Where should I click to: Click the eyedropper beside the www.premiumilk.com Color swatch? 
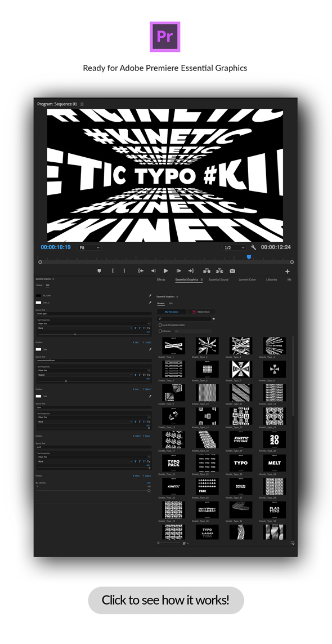(x=150, y=349)
